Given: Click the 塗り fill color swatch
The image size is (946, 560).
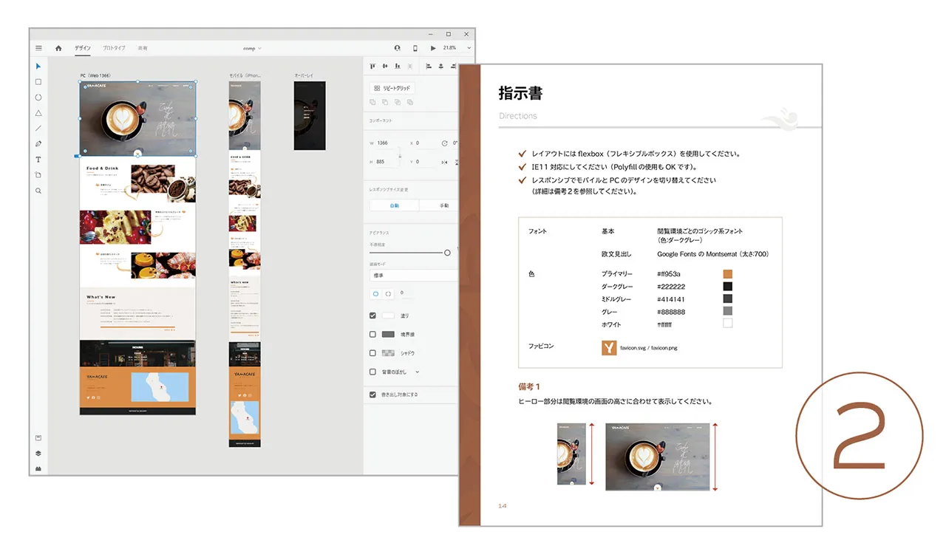Looking at the screenshot, I should (x=388, y=315).
